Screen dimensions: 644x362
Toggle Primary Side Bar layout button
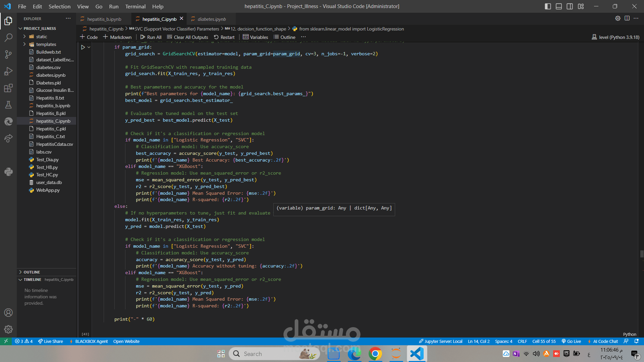tap(548, 6)
